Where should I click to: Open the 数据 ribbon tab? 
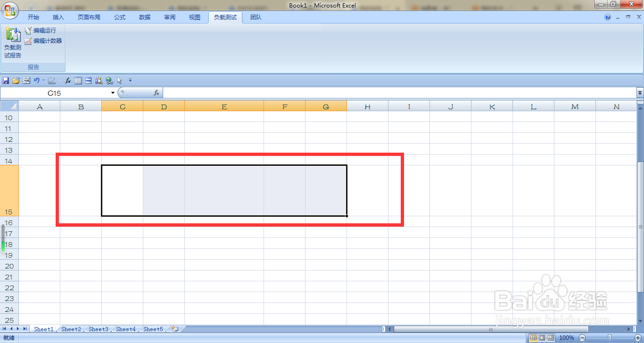pyautogui.click(x=145, y=17)
